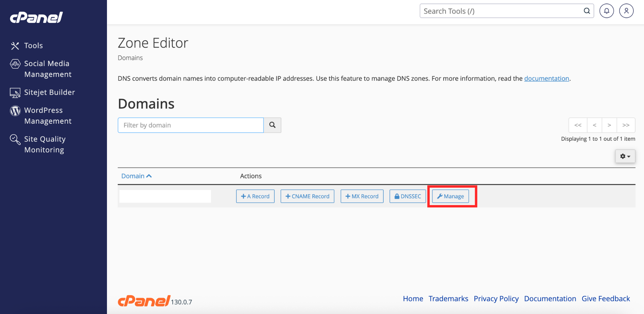Go to previous page of domains
The width and height of the screenshot is (644, 314).
pyautogui.click(x=594, y=125)
